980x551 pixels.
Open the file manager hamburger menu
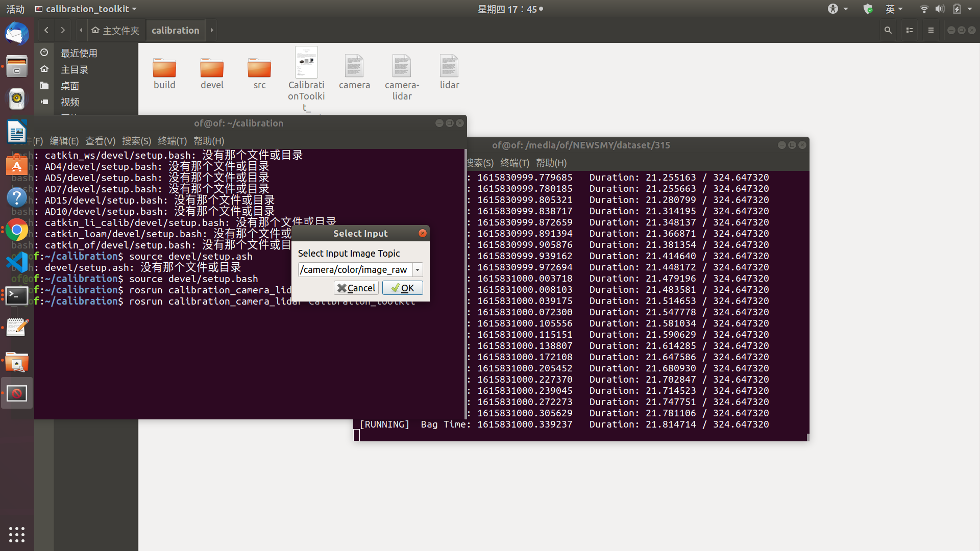(x=931, y=30)
